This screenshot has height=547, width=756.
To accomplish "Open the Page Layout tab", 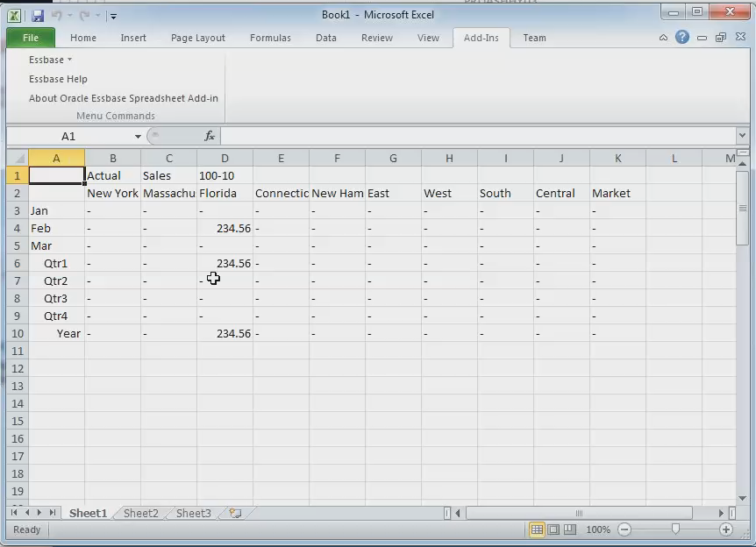I will click(197, 38).
